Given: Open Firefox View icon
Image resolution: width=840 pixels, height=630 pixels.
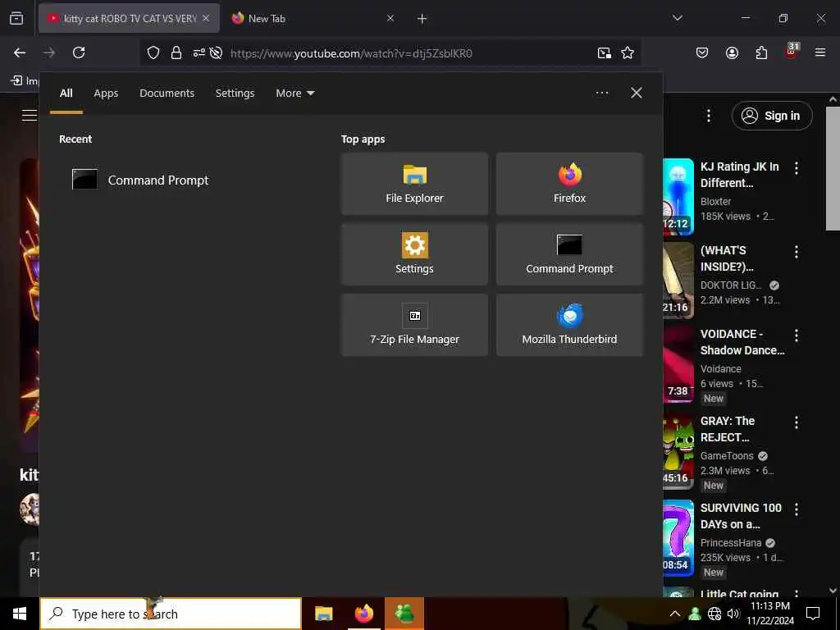Looking at the screenshot, I should coord(16,18).
